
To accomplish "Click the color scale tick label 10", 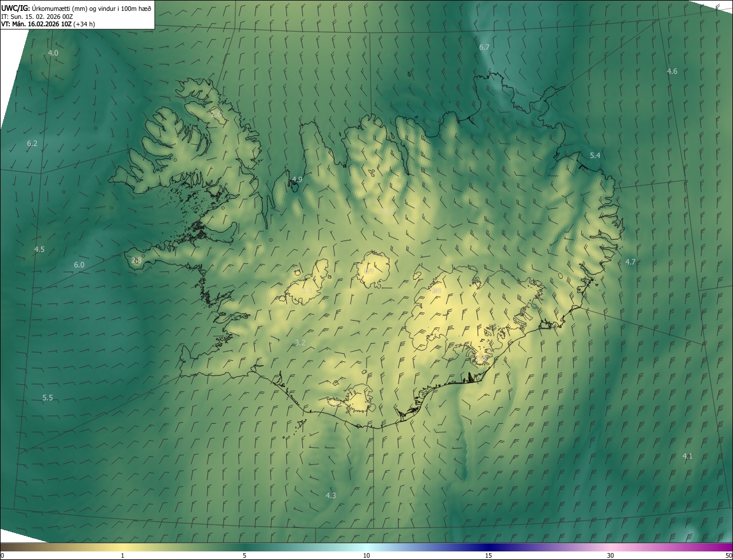I will coord(366,555).
